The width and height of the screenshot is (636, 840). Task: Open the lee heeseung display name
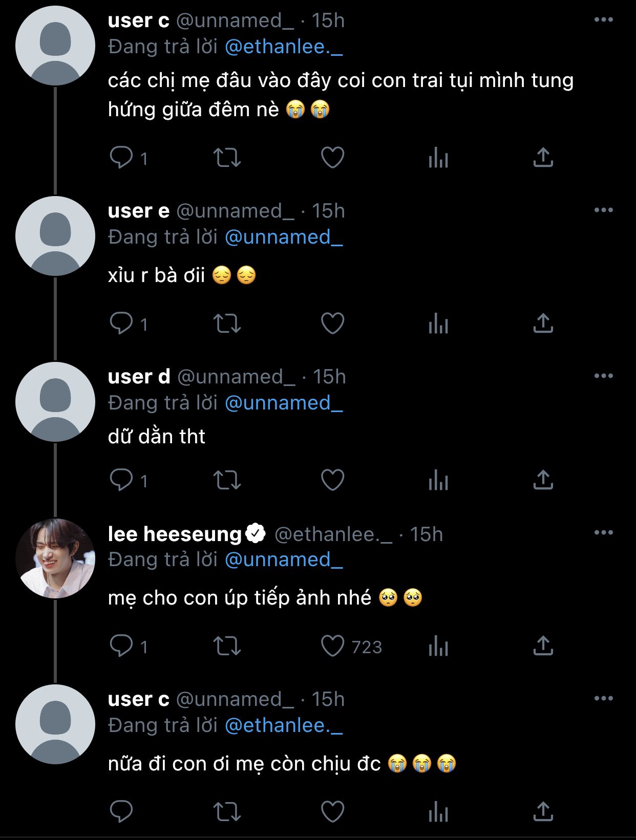tap(175, 534)
